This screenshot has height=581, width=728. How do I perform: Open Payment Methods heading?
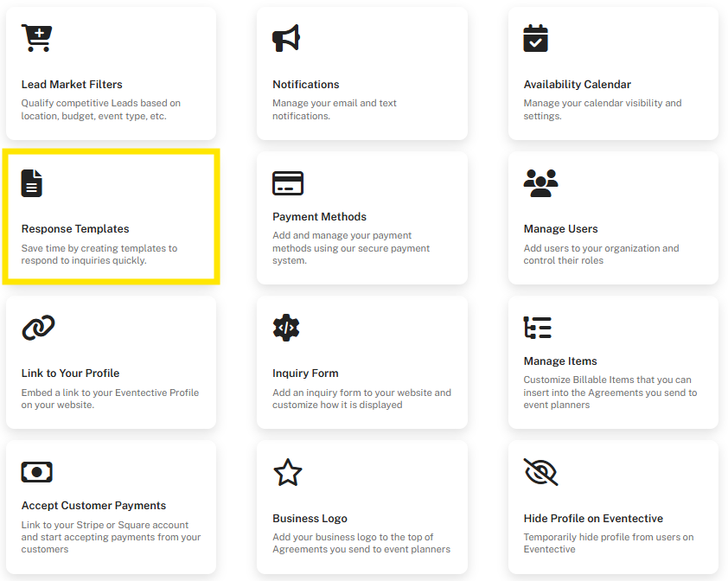(x=319, y=217)
